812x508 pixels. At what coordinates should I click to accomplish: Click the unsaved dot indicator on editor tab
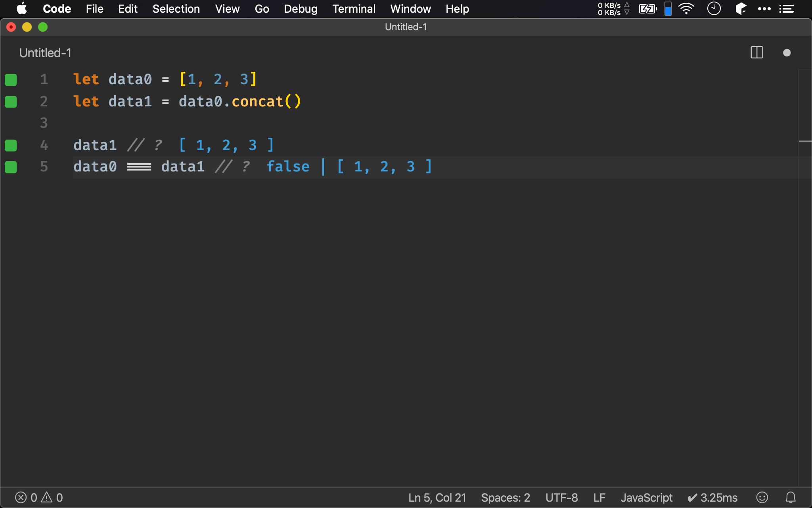pos(787,52)
